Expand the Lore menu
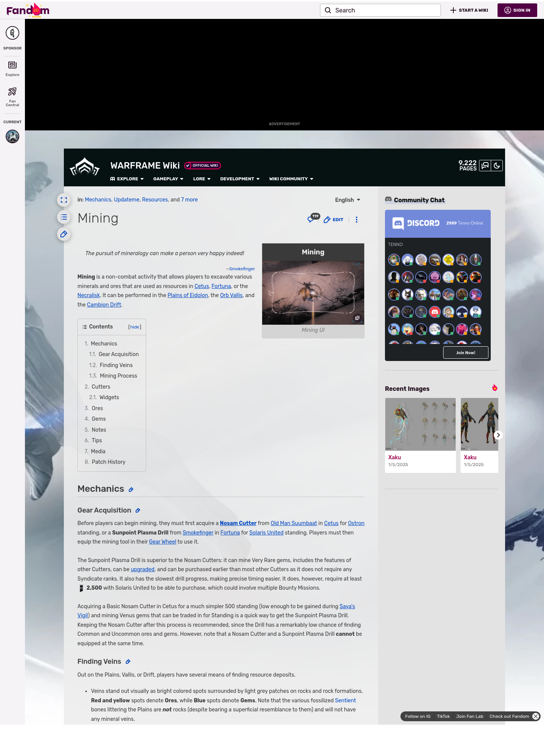544x756 pixels. tap(202, 179)
